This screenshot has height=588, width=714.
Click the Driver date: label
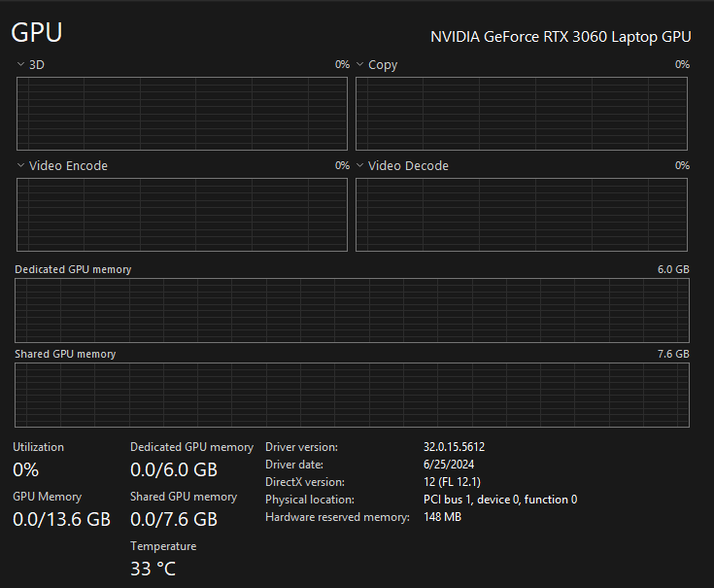tap(294, 465)
